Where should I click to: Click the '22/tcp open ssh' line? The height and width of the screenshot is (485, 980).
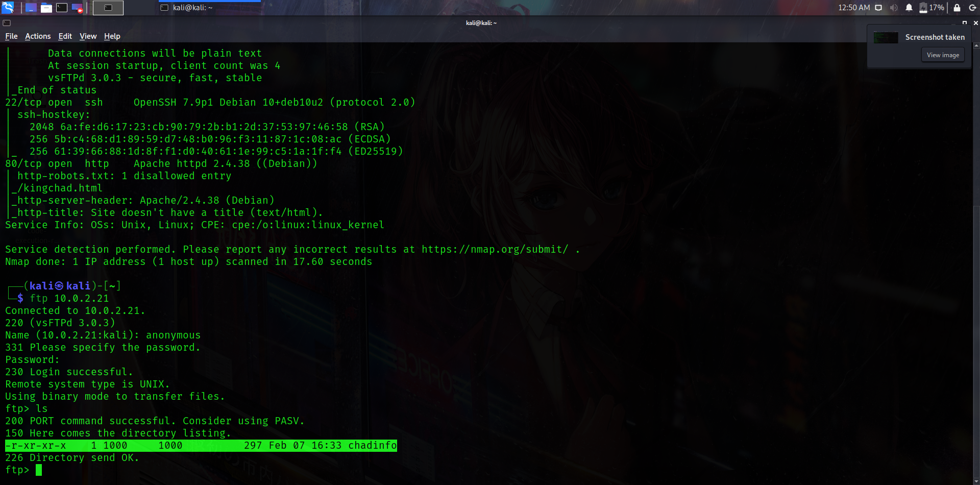point(210,103)
